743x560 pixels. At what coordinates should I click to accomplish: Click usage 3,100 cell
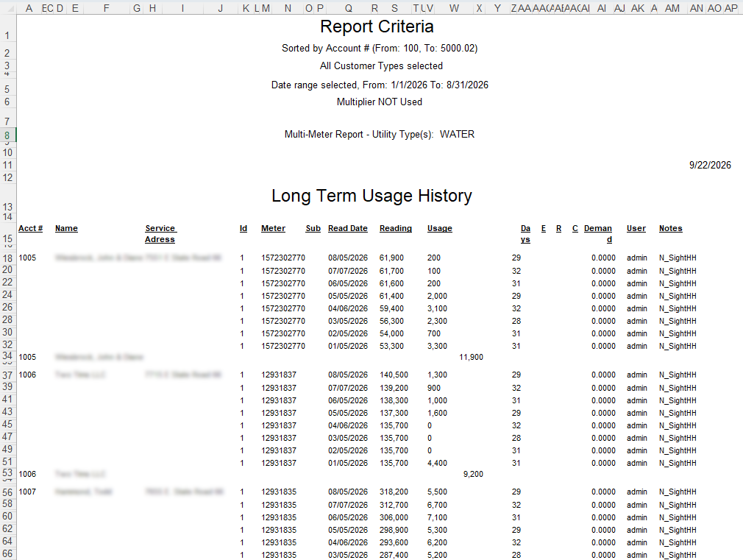(437, 308)
